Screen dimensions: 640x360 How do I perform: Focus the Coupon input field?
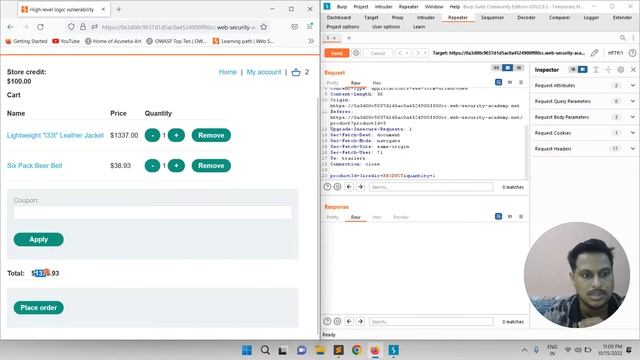[152, 212]
